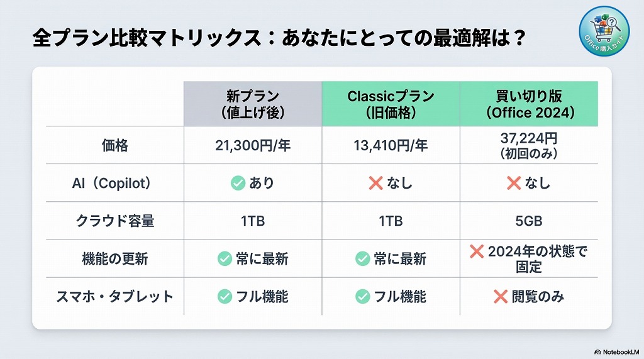644x359 pixels.
Task: Select the 買い切り版 (Office 2024) header
Action: [x=529, y=104]
